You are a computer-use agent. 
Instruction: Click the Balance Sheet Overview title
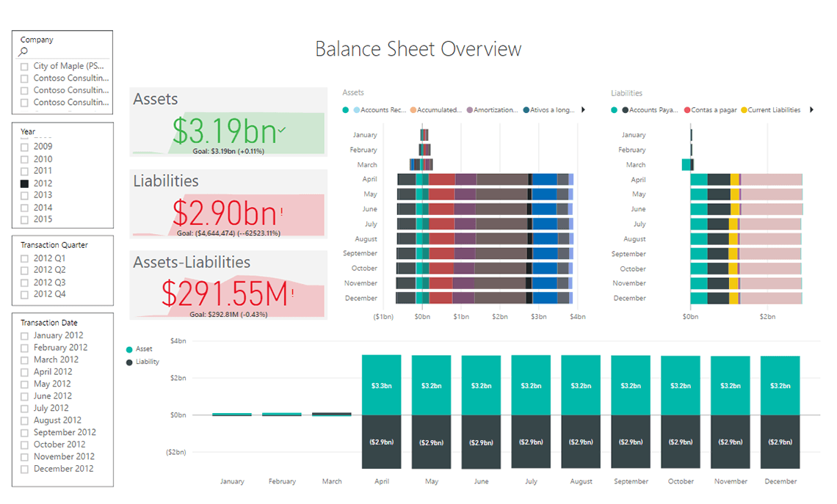tap(418, 49)
